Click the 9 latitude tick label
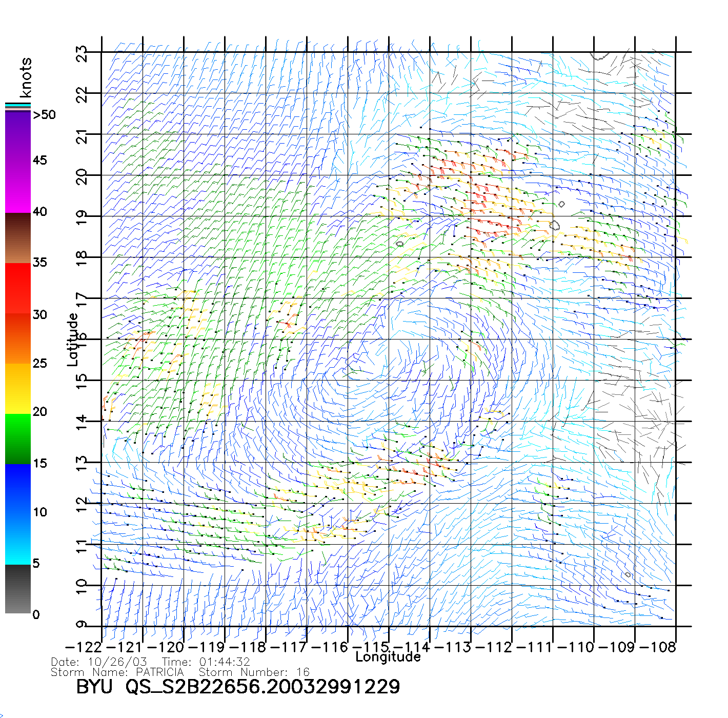This screenshot has height=718, width=728. click(82, 625)
